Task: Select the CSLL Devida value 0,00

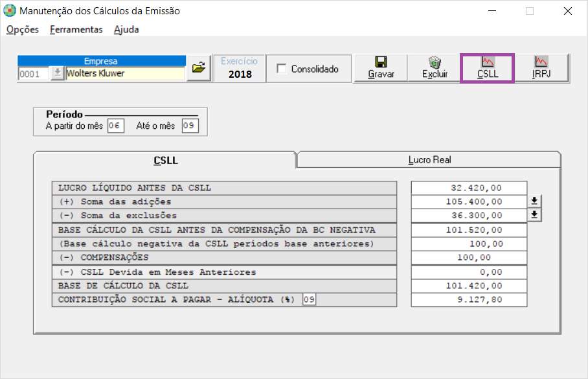Action: point(469,272)
